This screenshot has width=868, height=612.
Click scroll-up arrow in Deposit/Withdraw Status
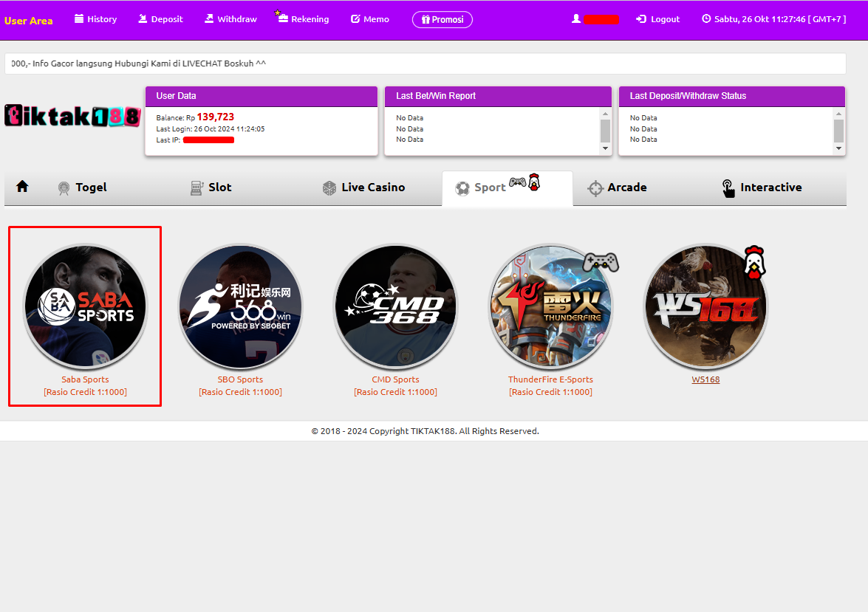838,114
